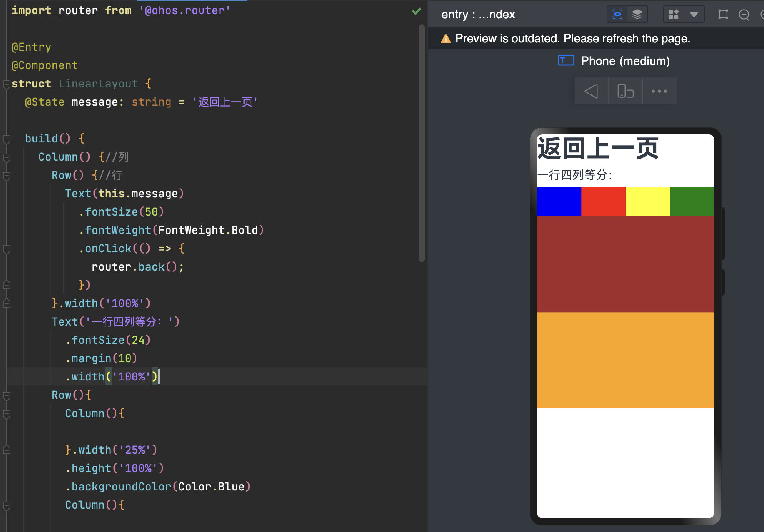Click the 一行四列等分 label in preview
The image size is (764, 532).
point(574,175)
